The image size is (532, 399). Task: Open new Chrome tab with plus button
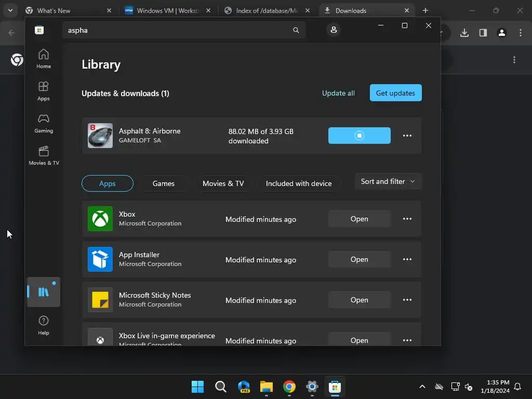click(x=425, y=10)
